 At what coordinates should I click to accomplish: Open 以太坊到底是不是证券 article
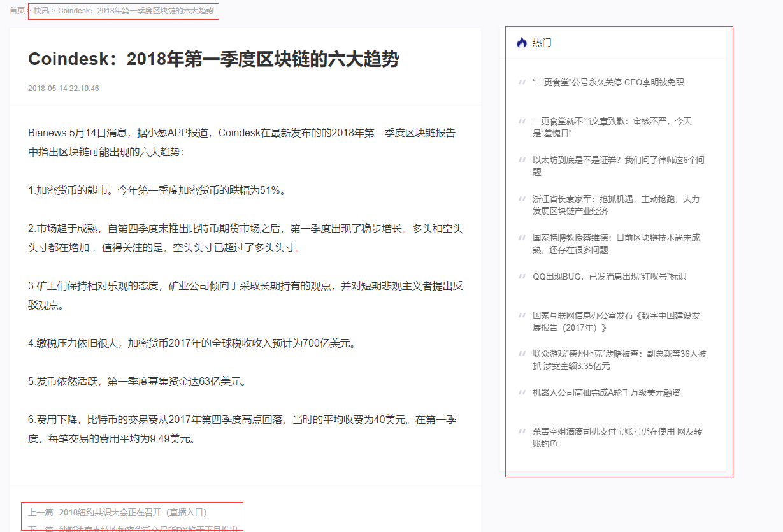[x=619, y=166]
